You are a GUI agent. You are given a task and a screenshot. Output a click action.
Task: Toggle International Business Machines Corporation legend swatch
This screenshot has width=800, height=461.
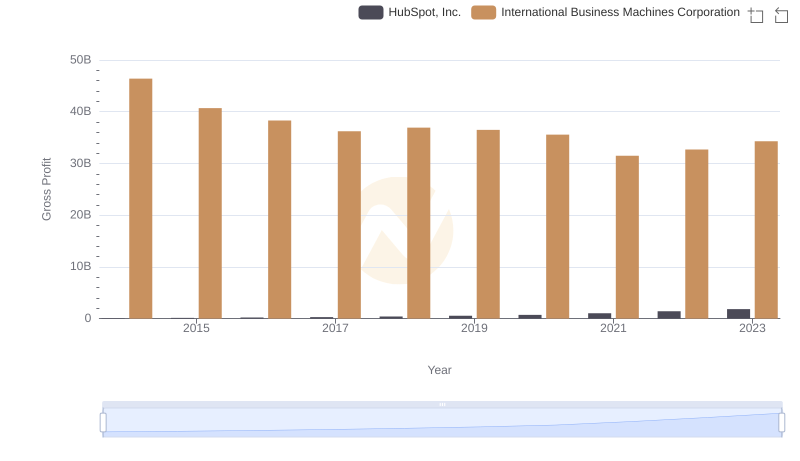click(483, 12)
